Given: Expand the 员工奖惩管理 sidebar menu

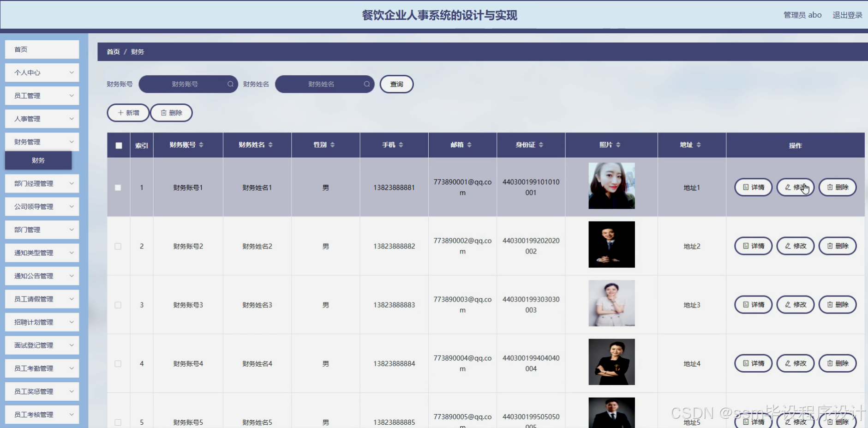Looking at the screenshot, I should 42,391.
